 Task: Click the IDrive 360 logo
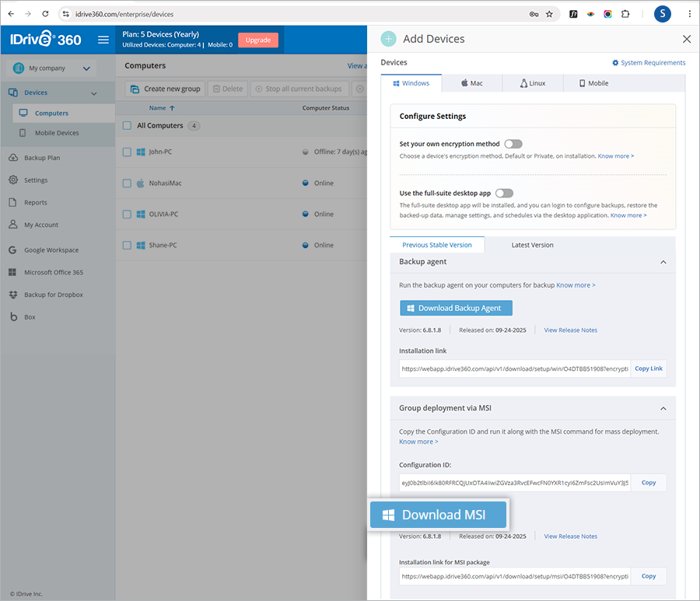coord(46,40)
